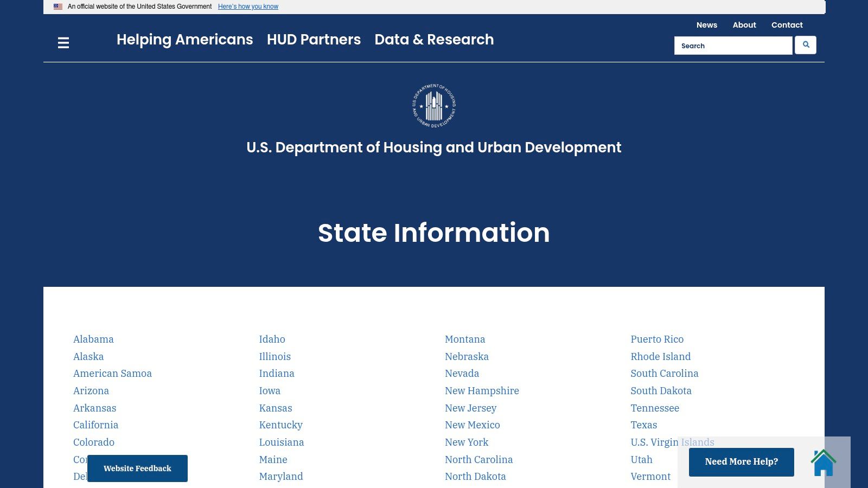Select Indiana link
Viewport: 868px width, 488px height.
coord(277,374)
